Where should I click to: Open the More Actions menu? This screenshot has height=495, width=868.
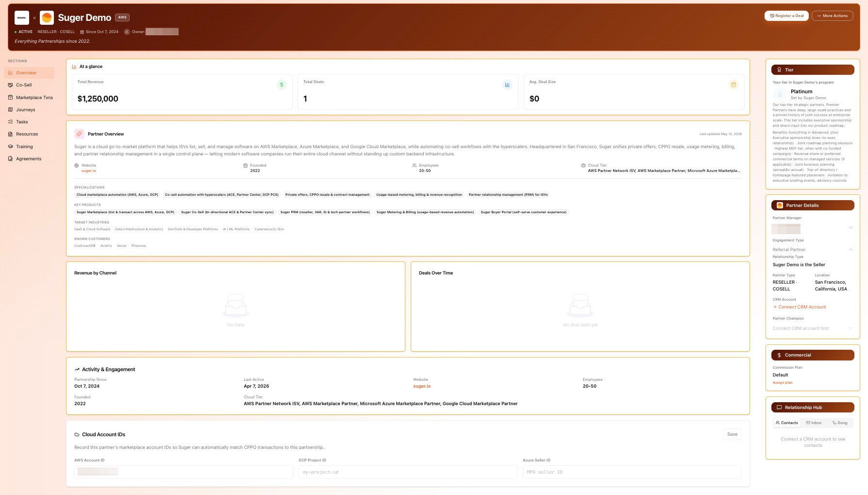click(832, 16)
